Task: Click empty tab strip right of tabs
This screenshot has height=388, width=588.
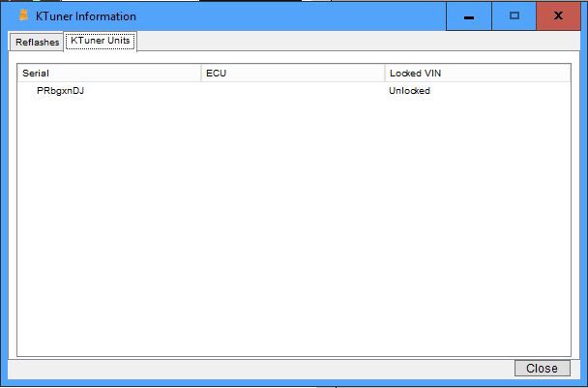Action: 358,42
